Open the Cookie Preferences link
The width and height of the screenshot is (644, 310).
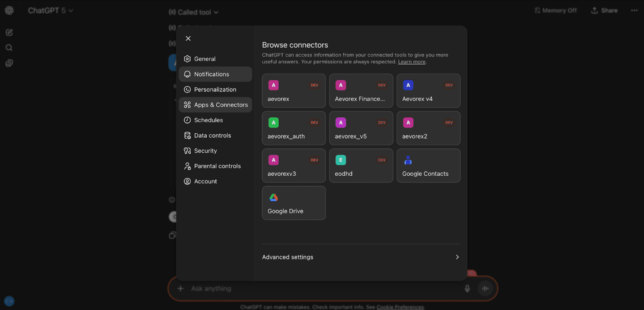tap(400, 307)
